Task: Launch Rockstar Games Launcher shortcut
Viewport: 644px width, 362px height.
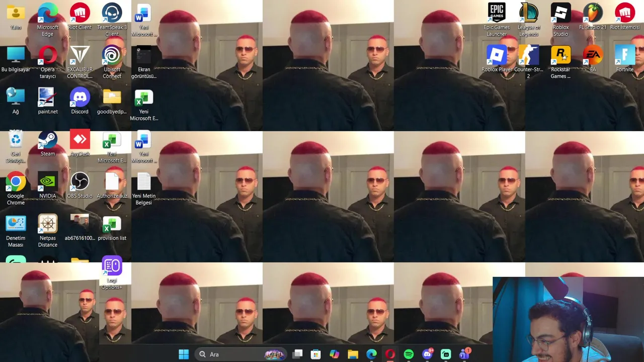Action: (560, 62)
